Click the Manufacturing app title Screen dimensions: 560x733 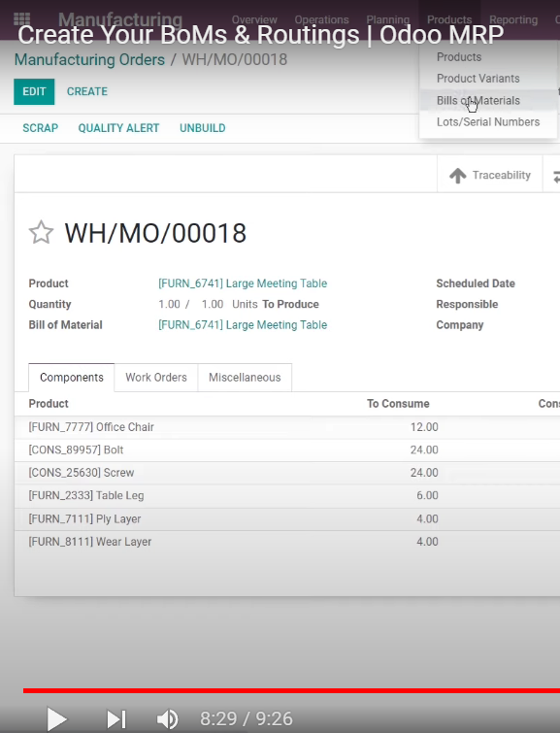(120, 19)
